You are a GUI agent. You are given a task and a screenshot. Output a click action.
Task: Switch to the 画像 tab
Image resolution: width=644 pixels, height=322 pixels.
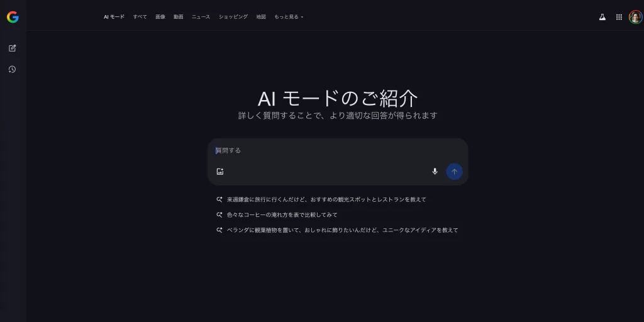pyautogui.click(x=160, y=17)
